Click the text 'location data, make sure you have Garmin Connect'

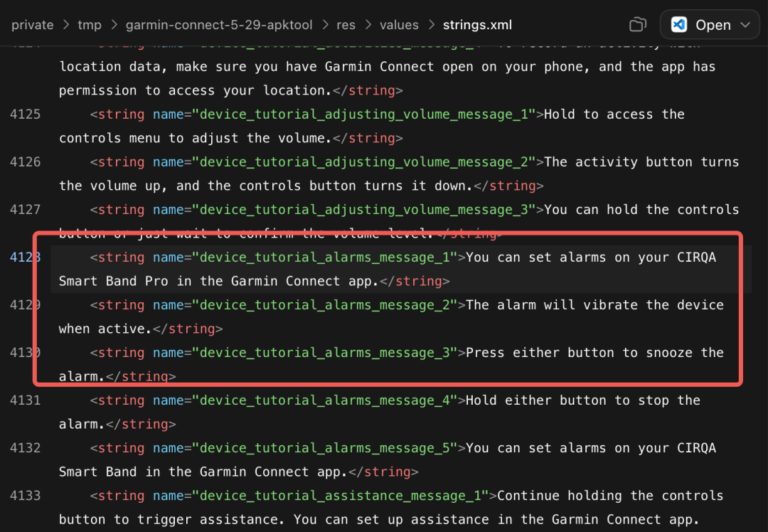point(246,67)
